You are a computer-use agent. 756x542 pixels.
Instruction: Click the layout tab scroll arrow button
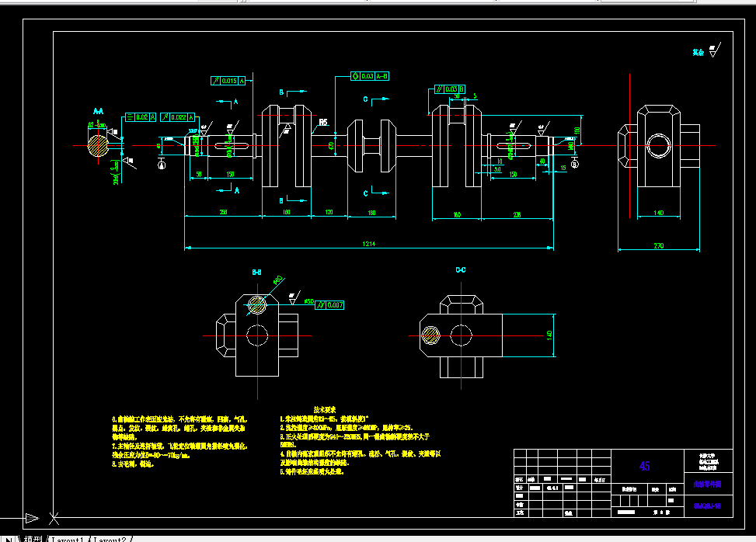coord(9,539)
